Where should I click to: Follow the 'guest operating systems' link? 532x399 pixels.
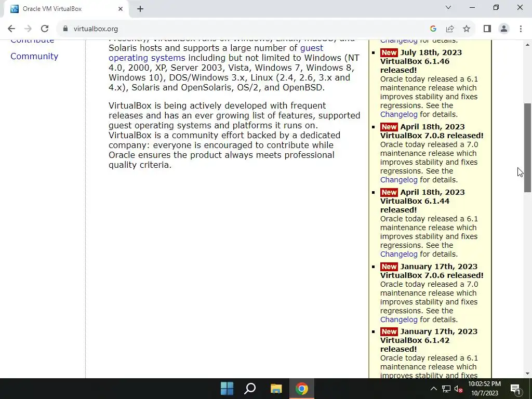pos(216,53)
